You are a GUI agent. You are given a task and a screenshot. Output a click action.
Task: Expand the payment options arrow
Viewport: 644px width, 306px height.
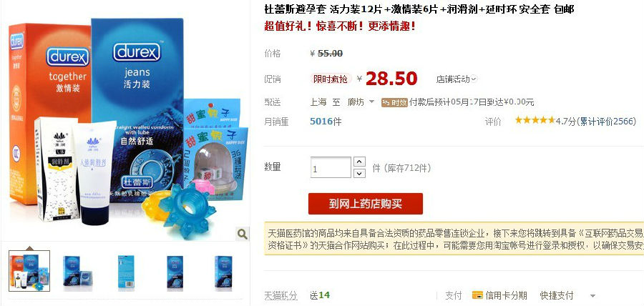click(x=592, y=296)
